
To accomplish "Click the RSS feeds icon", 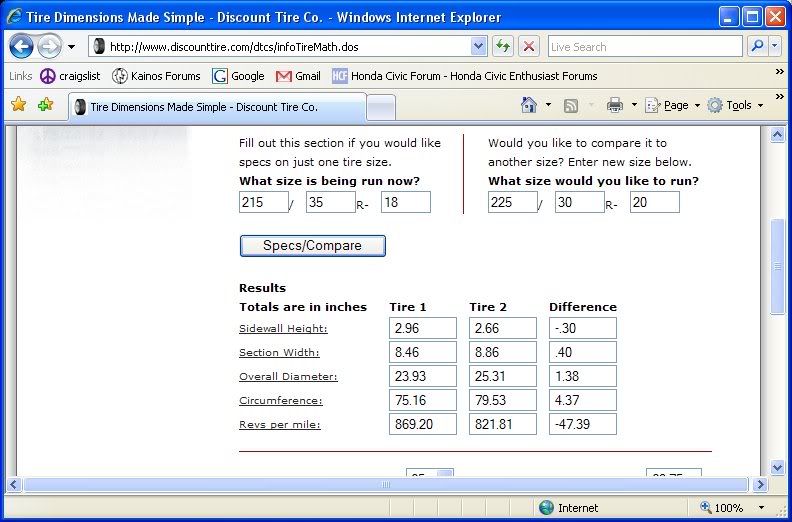I will coord(571,105).
